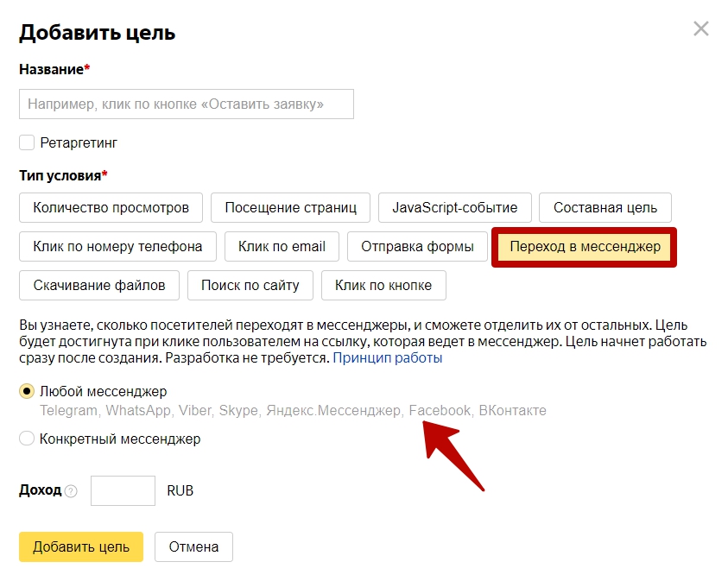The image size is (728, 581).
Task: Close the Добавить цель dialog
Action: pos(700,28)
